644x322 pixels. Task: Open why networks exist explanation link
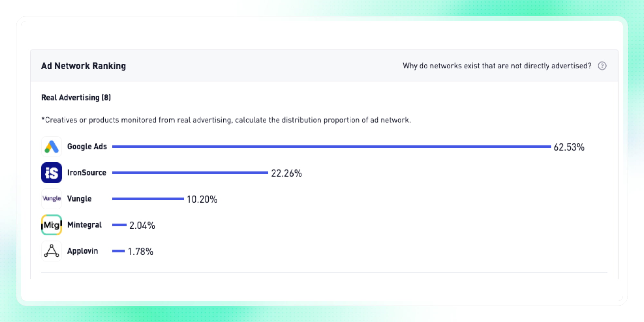tap(497, 66)
